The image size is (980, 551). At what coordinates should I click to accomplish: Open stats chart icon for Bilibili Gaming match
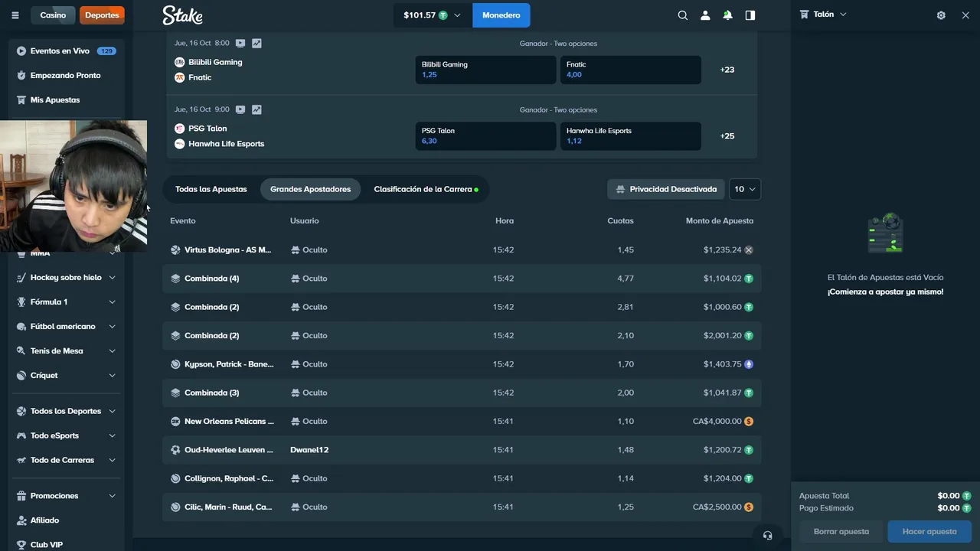256,44
